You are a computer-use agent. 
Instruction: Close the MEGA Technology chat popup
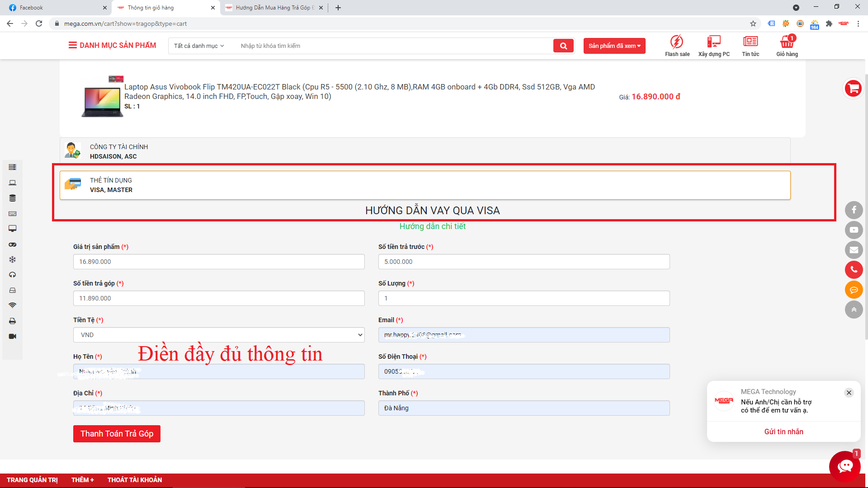[x=849, y=393]
